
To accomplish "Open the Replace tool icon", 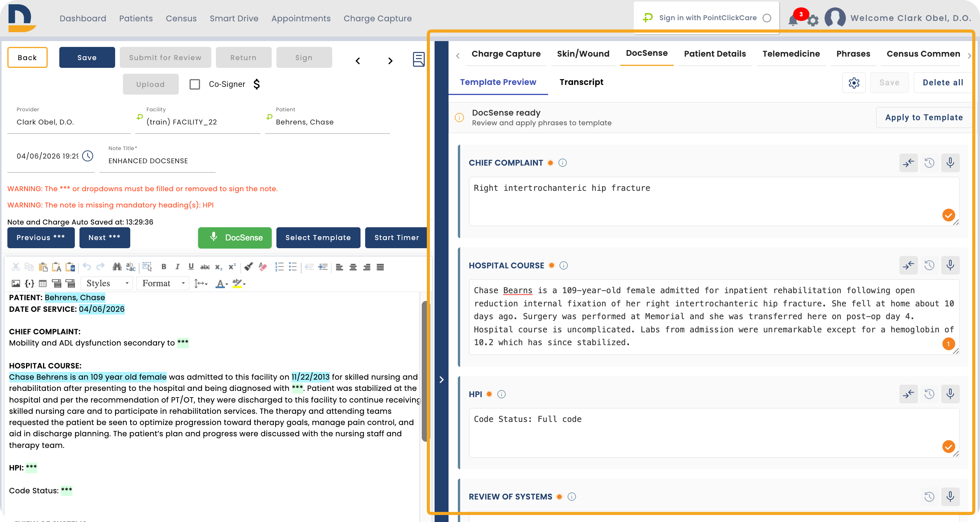I will pos(131,267).
